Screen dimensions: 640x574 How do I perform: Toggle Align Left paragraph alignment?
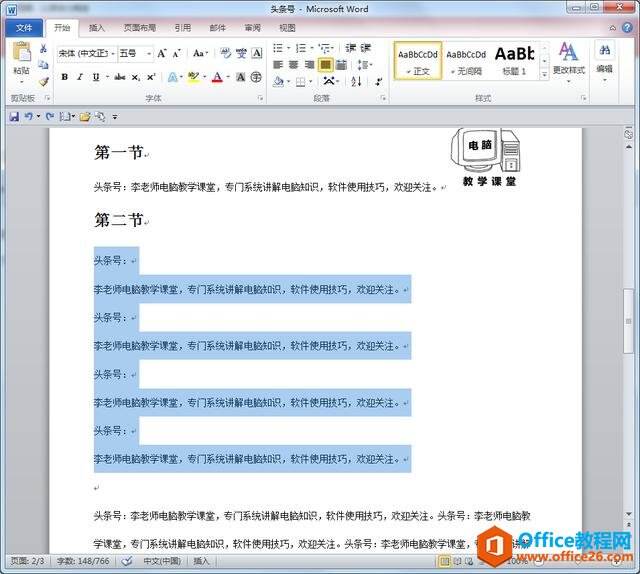tap(278, 65)
